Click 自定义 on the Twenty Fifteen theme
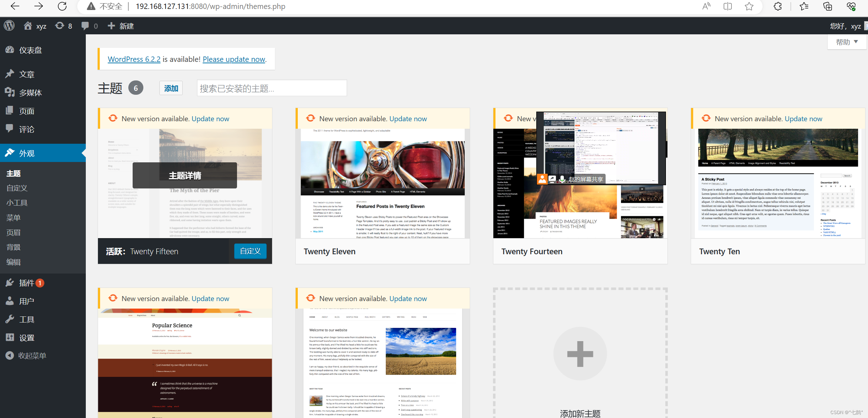The image size is (868, 418). tap(250, 251)
